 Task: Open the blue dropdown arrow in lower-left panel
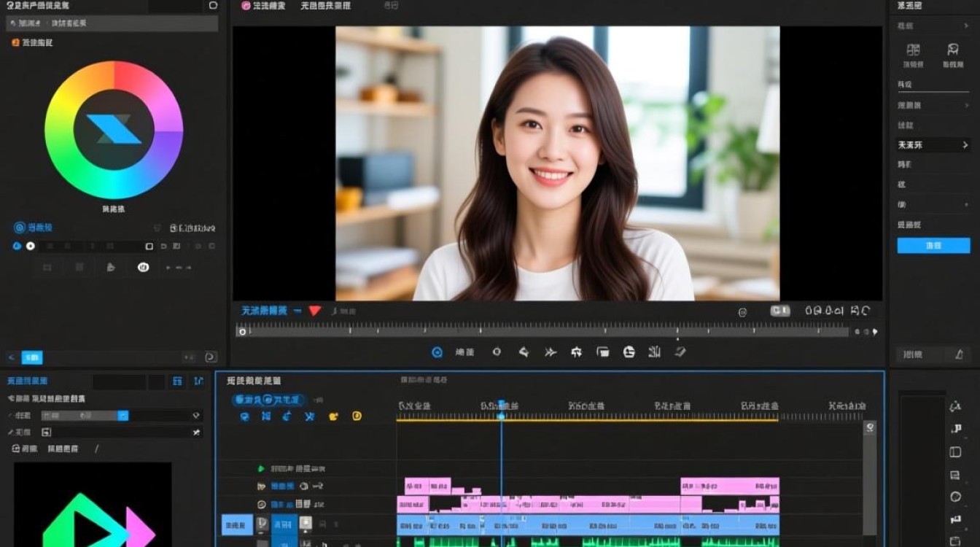pos(123,415)
